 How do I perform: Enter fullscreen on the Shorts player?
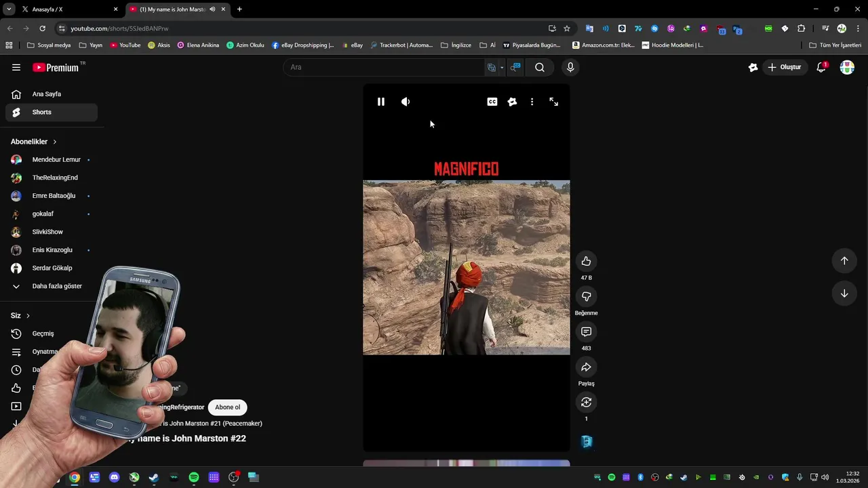[x=554, y=102]
